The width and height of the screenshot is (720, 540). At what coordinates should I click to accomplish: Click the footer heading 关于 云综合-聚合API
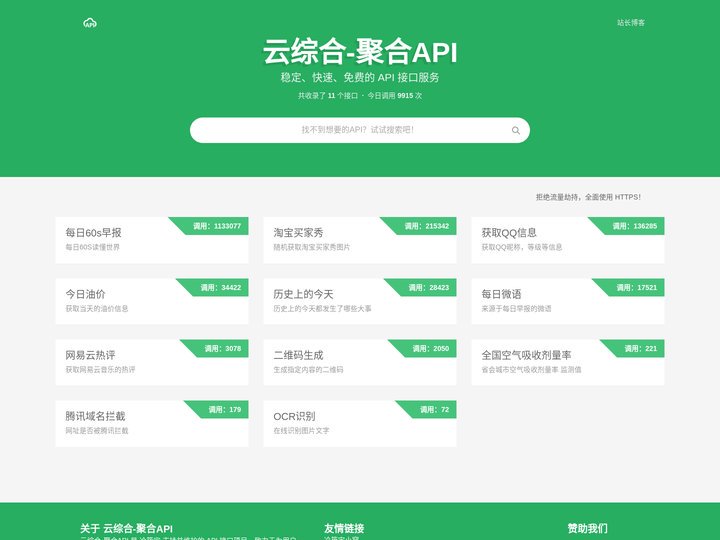pyautogui.click(x=126, y=529)
